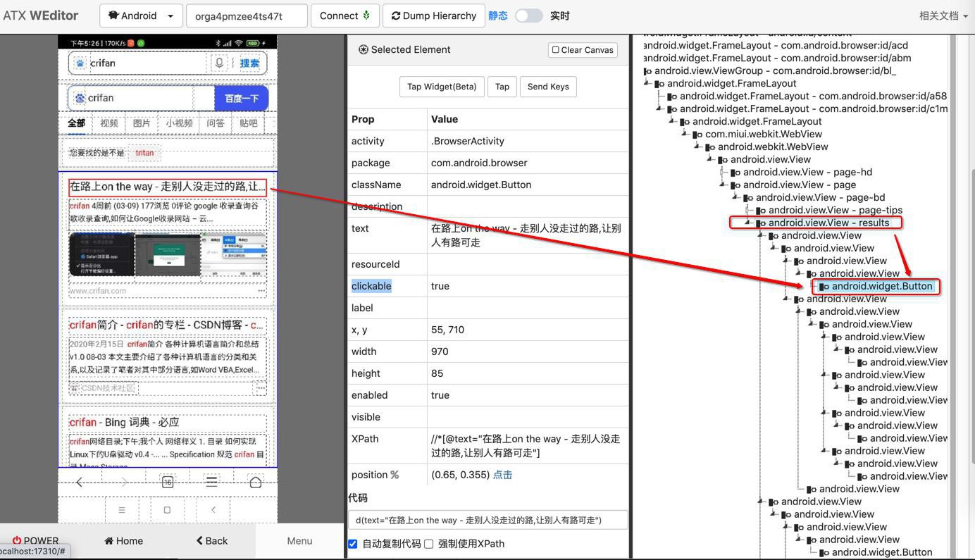The height and width of the screenshot is (560, 975).
Task: Select highlighted android.widget.Button tree node
Action: point(882,286)
